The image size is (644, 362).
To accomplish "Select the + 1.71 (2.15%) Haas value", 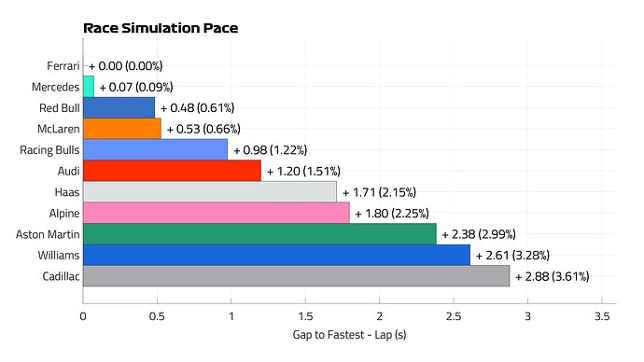I will tap(380, 192).
